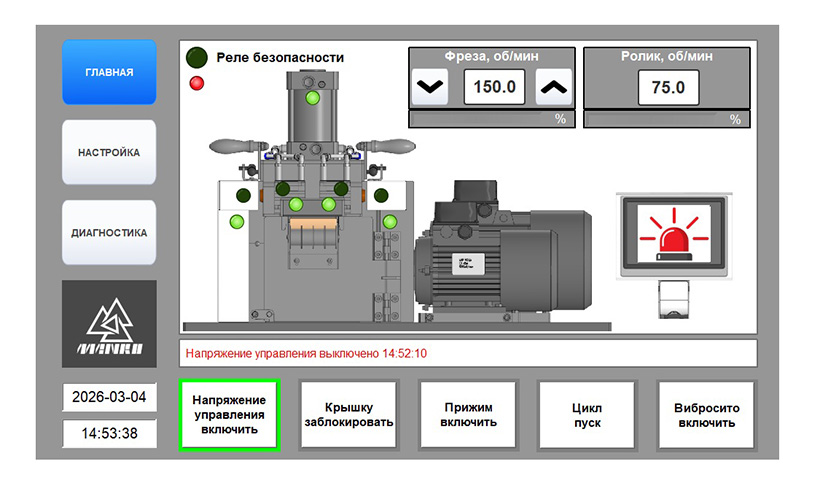Viewport: 820px width, 483px height.
Task: Click the Фреза percent load bar
Action: 483,119
